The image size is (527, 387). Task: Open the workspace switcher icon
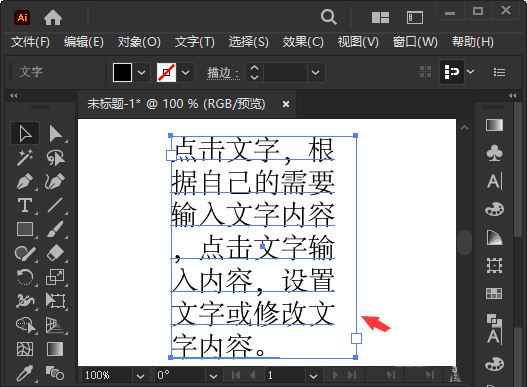coord(415,17)
